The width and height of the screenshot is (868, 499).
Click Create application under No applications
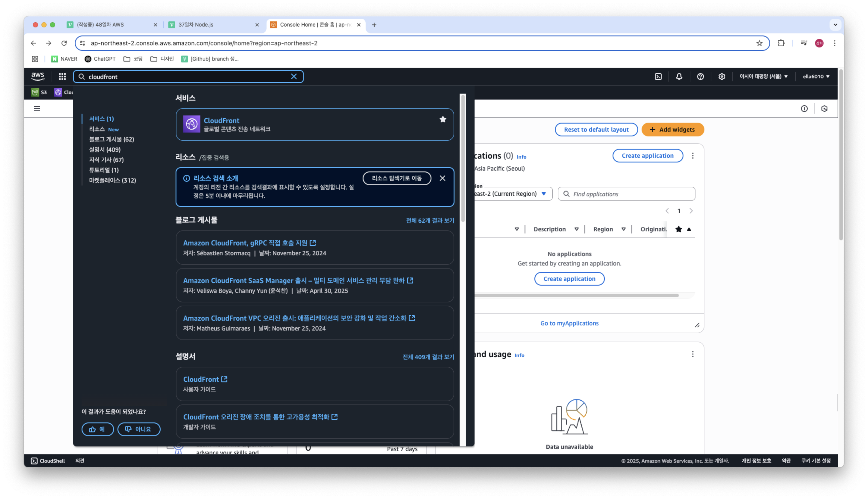569,279
